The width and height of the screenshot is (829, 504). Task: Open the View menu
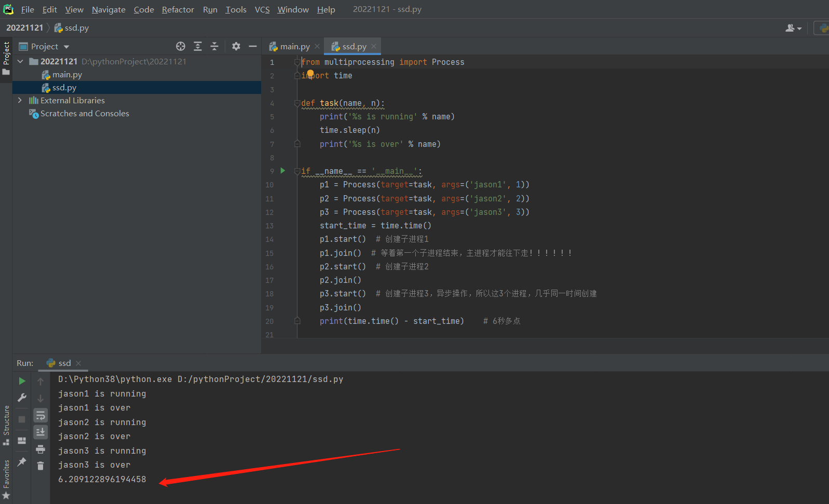coord(74,9)
